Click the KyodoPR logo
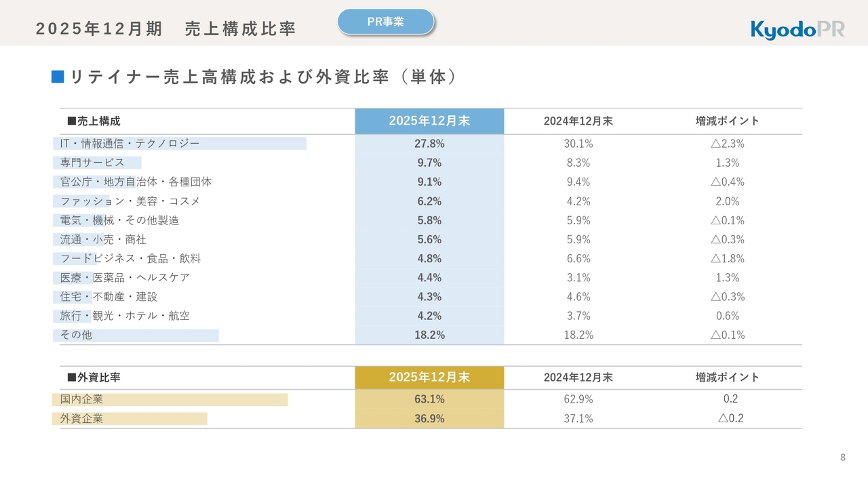Viewport: 868px width, 488px height. click(x=797, y=29)
